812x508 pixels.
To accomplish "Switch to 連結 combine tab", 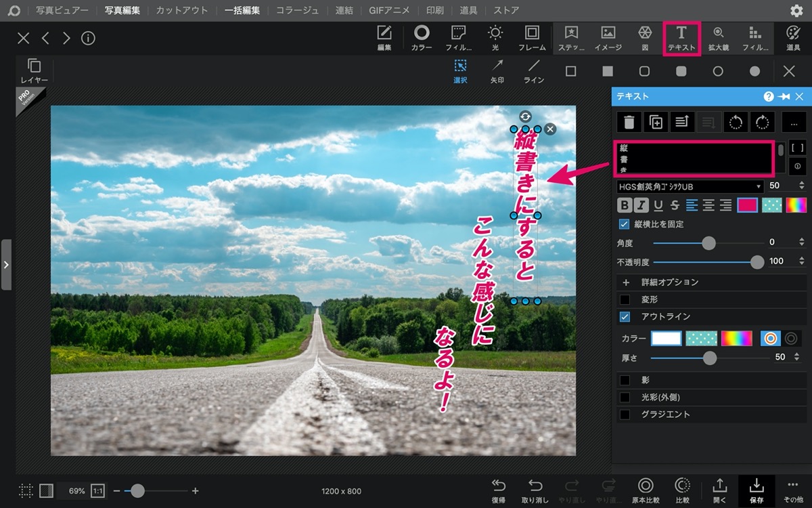I will point(344,10).
